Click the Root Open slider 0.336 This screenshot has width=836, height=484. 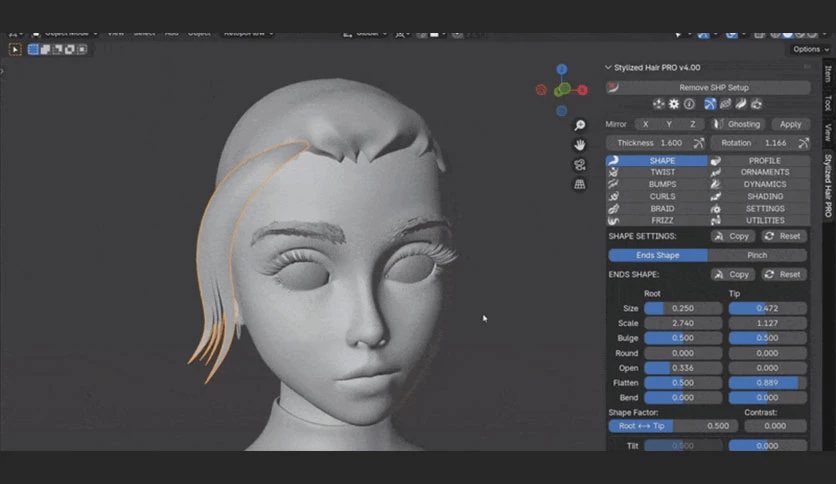pos(683,368)
